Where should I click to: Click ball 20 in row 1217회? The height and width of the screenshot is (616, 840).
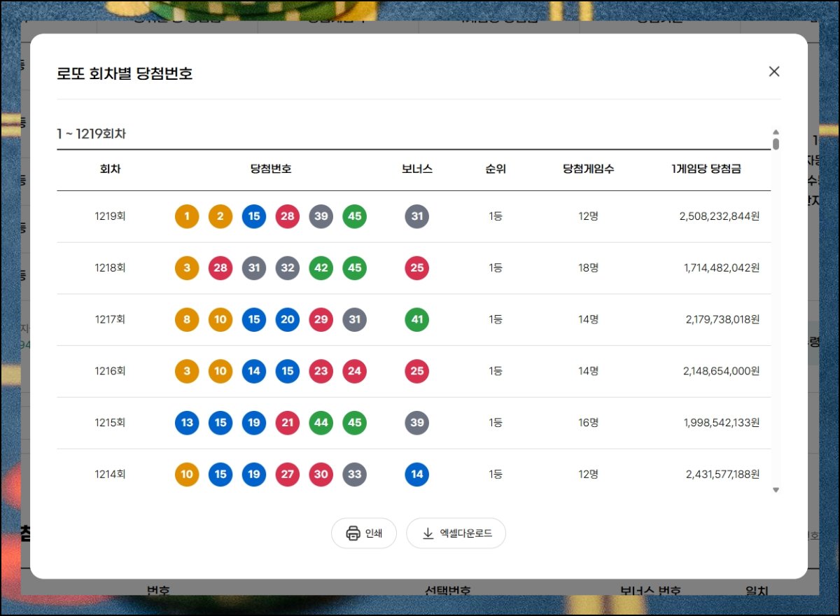[x=288, y=320]
